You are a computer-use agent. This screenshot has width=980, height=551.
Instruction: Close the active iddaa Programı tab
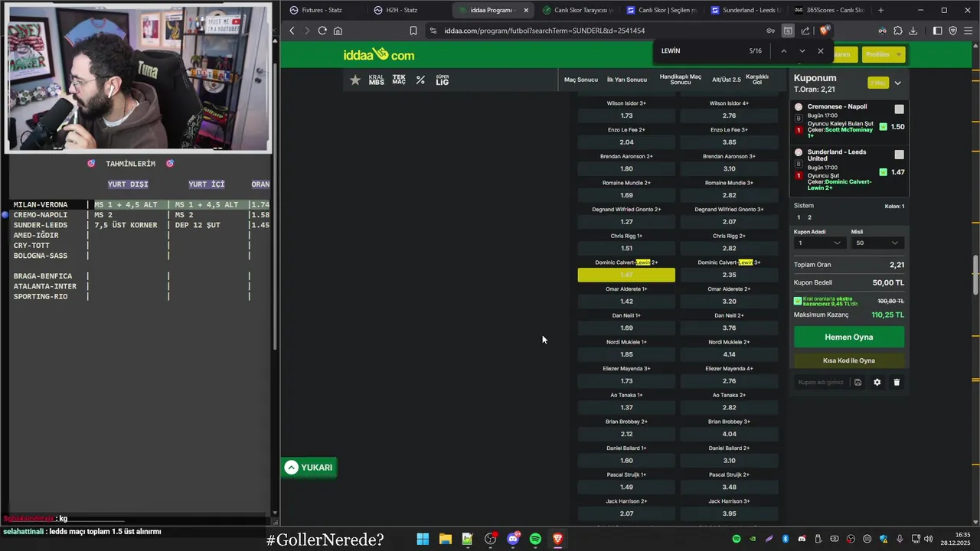click(526, 10)
